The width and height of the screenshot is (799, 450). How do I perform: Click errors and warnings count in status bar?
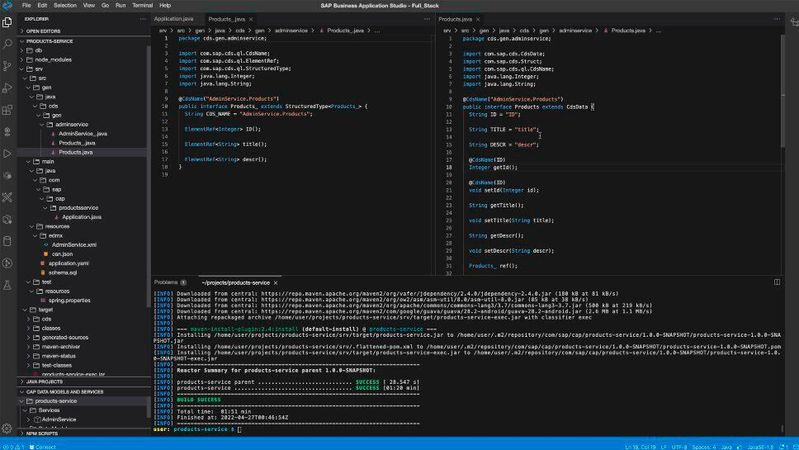point(14,447)
